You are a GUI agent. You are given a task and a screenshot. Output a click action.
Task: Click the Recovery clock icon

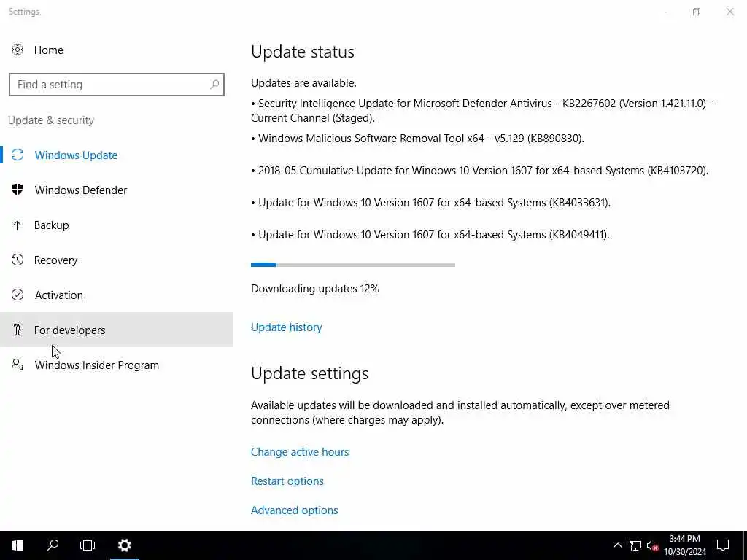pos(18,260)
